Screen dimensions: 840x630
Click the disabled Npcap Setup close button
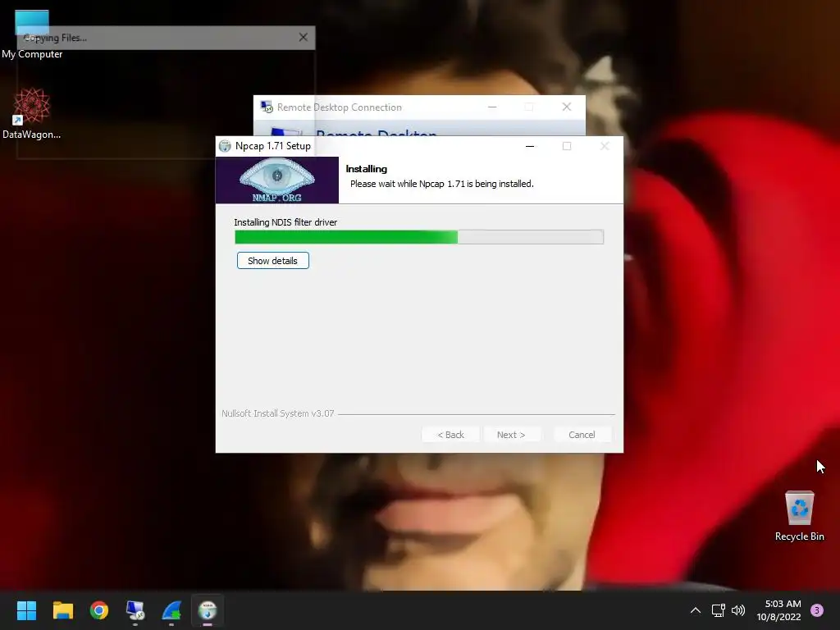[x=605, y=146]
